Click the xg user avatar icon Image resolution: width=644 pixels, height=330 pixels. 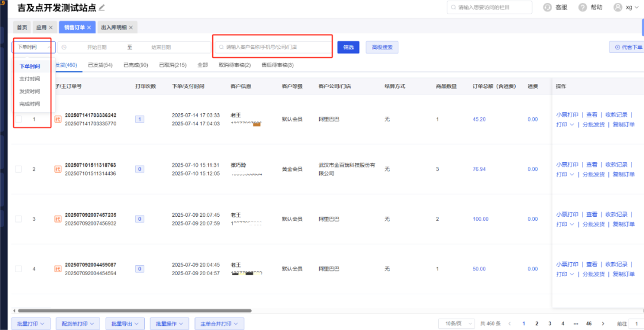coord(617,7)
